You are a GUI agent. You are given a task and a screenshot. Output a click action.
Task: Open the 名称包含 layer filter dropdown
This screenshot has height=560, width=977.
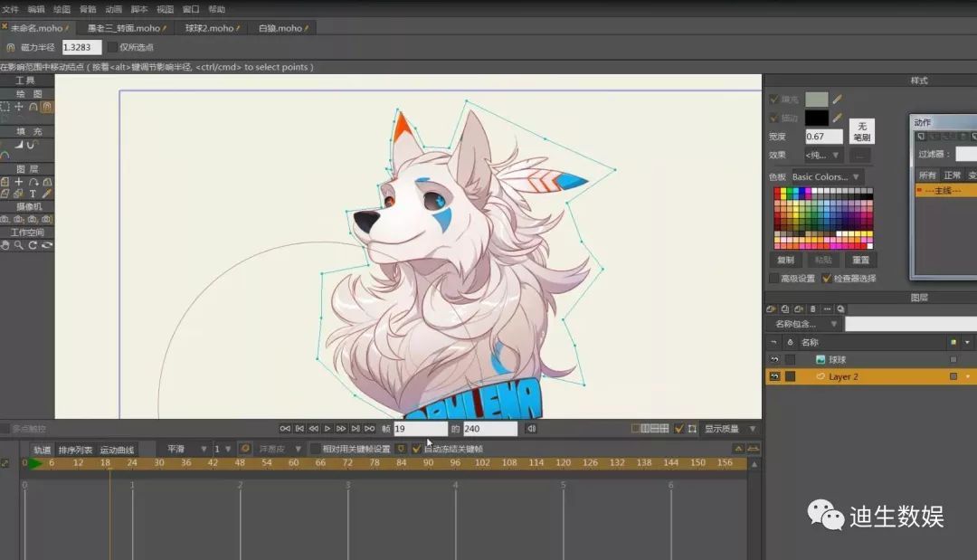[804, 324]
